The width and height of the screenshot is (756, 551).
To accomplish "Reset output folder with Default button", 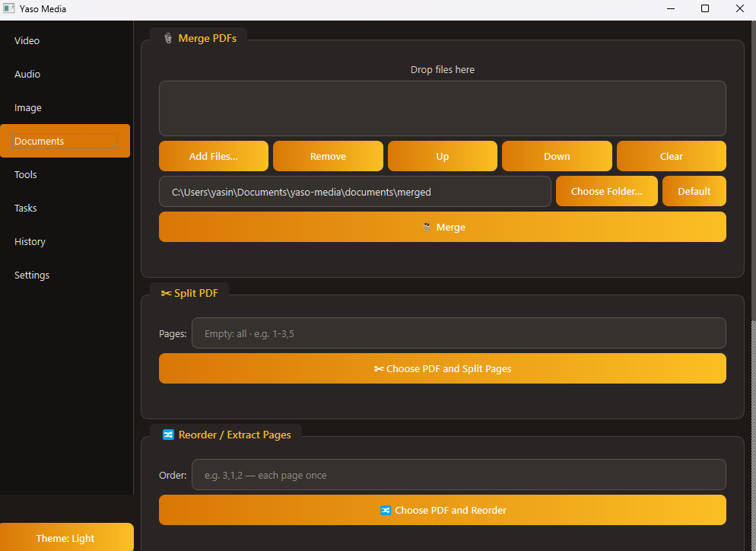I will (x=694, y=191).
